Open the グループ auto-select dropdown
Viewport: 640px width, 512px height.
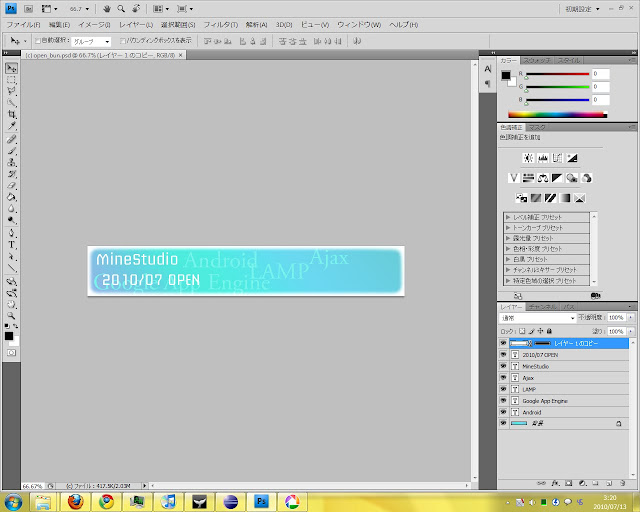tap(91, 41)
